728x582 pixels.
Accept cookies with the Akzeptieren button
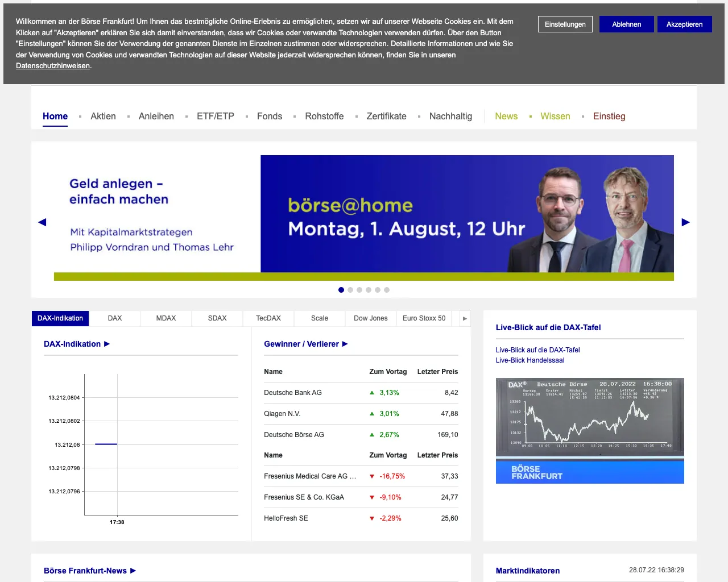tap(684, 24)
